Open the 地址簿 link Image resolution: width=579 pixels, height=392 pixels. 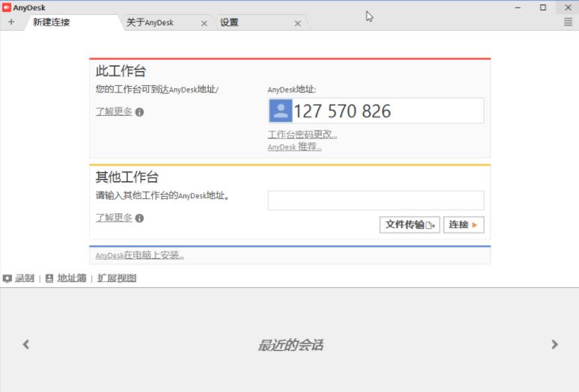coord(72,278)
